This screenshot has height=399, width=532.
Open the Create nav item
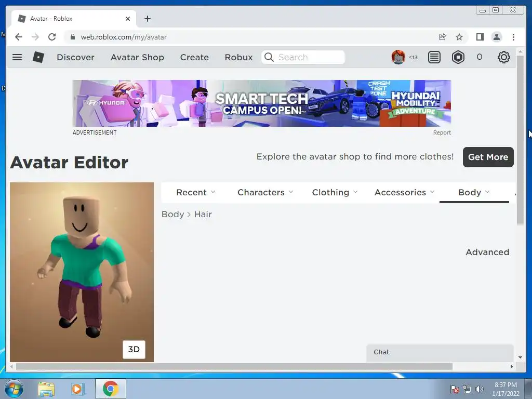click(x=194, y=57)
